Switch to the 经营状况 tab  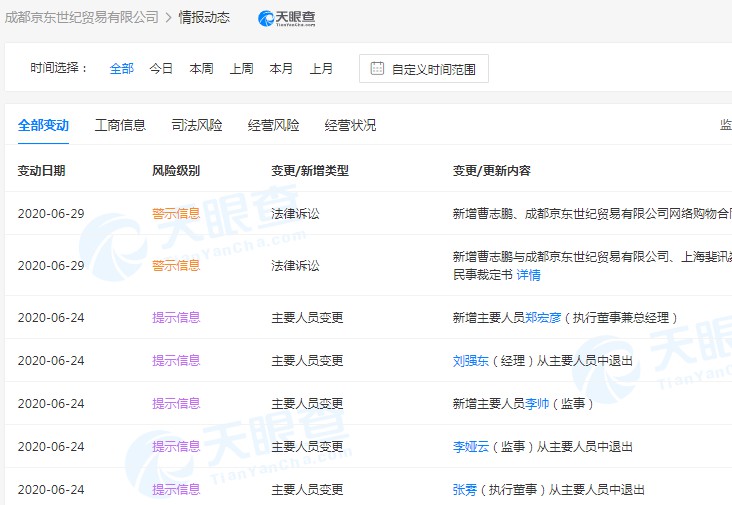pos(350,125)
